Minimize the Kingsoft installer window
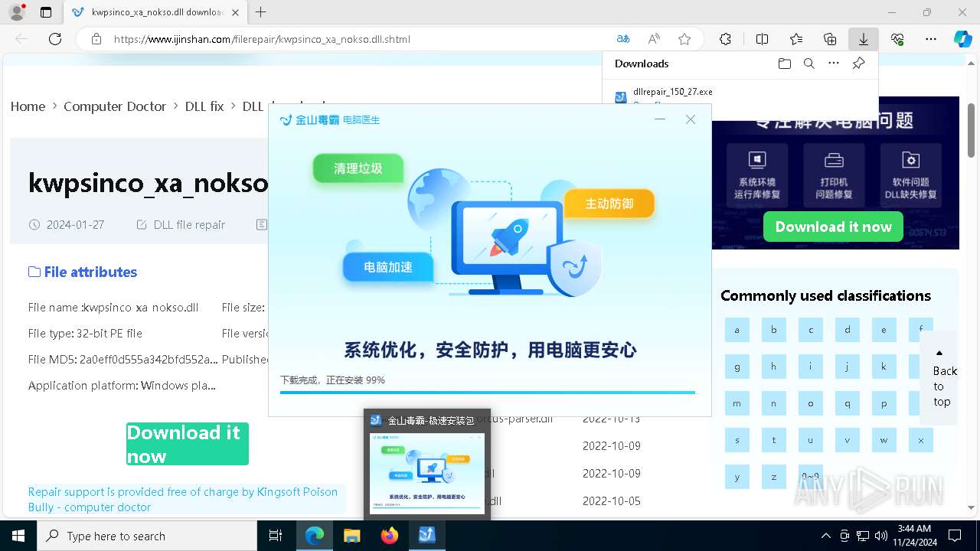Image resolution: width=980 pixels, height=551 pixels. click(660, 119)
